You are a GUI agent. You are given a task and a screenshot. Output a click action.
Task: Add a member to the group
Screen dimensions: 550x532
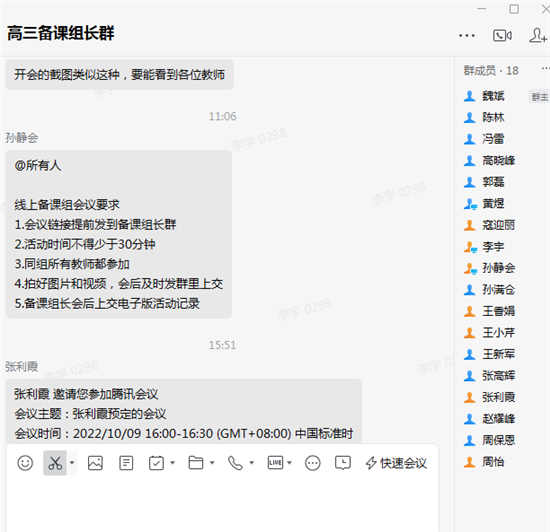tap(538, 35)
